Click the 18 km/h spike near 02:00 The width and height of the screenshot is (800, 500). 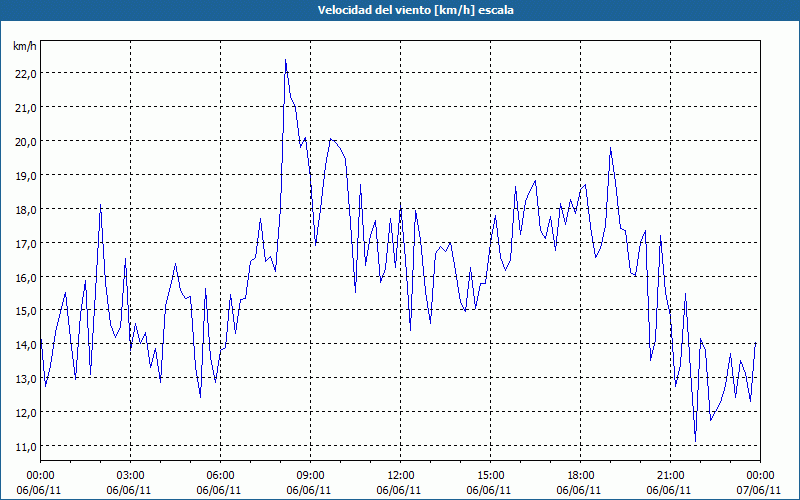pos(101,205)
